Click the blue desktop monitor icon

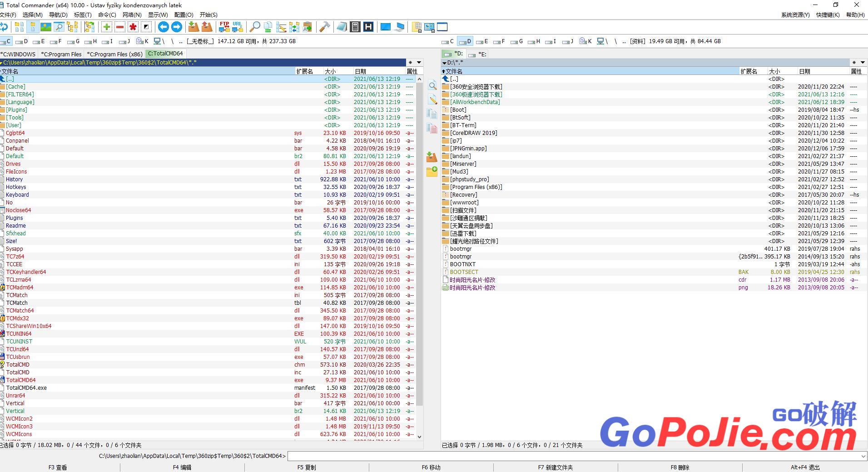(386, 27)
